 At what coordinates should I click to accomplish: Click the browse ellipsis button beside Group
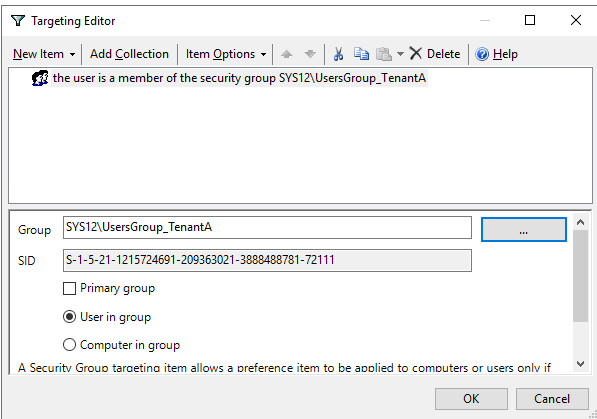click(x=524, y=229)
